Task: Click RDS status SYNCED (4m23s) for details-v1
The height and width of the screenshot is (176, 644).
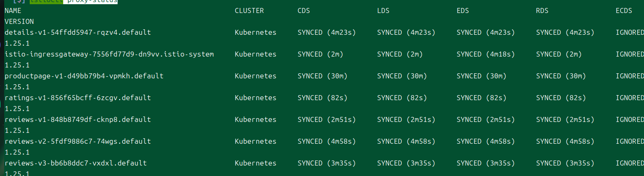Action: coord(565,32)
